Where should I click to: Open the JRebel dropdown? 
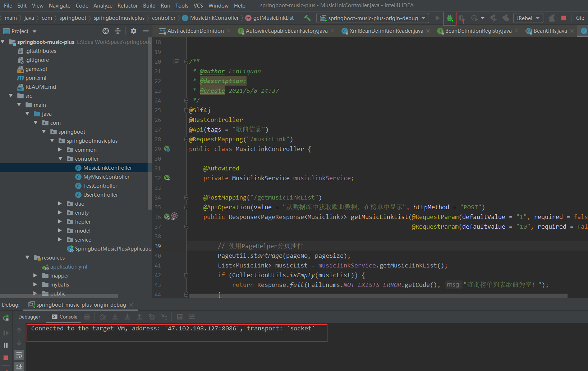[x=528, y=18]
